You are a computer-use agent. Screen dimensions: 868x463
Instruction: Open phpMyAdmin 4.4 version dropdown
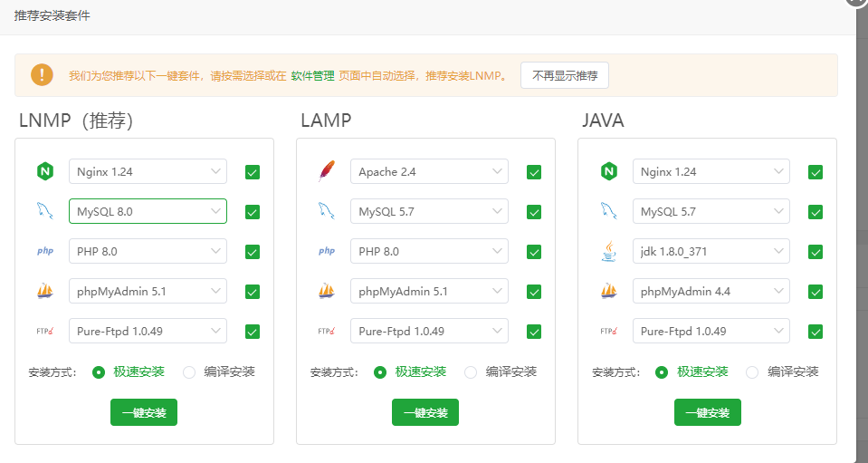711,291
